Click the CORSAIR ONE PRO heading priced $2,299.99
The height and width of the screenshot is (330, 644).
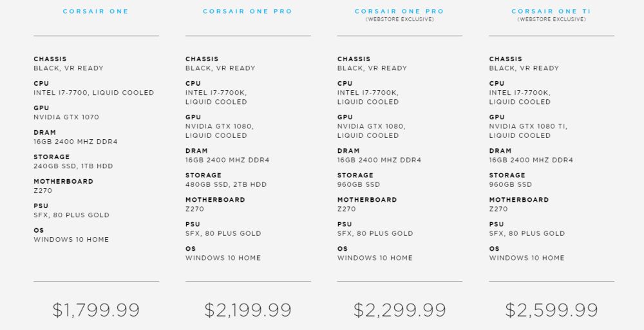(x=399, y=12)
